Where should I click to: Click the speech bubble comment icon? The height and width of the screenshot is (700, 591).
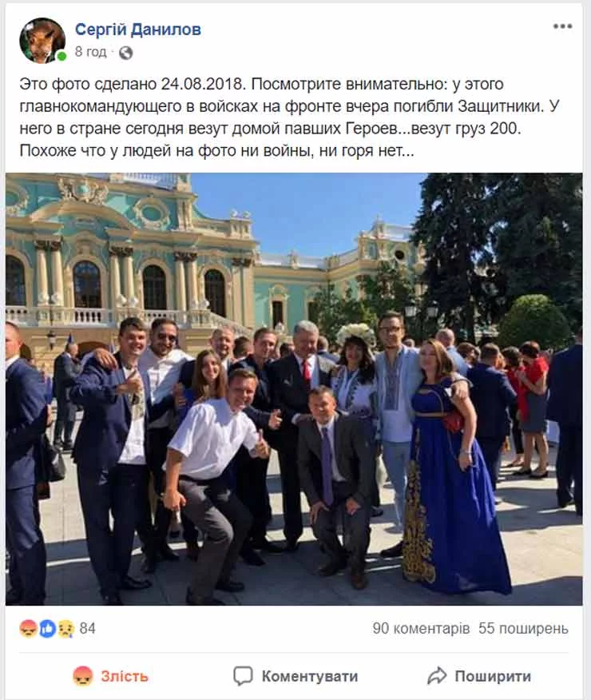point(243,676)
